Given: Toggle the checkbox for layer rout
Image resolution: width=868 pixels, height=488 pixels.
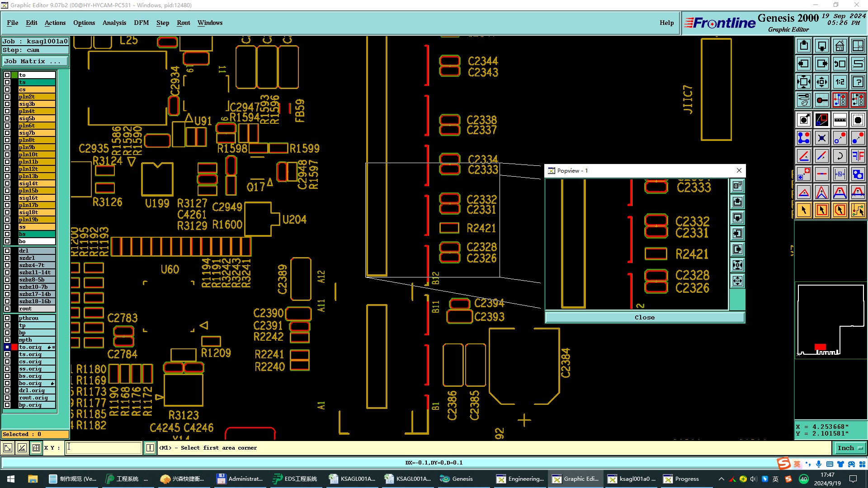Looking at the screenshot, I should pos(7,309).
